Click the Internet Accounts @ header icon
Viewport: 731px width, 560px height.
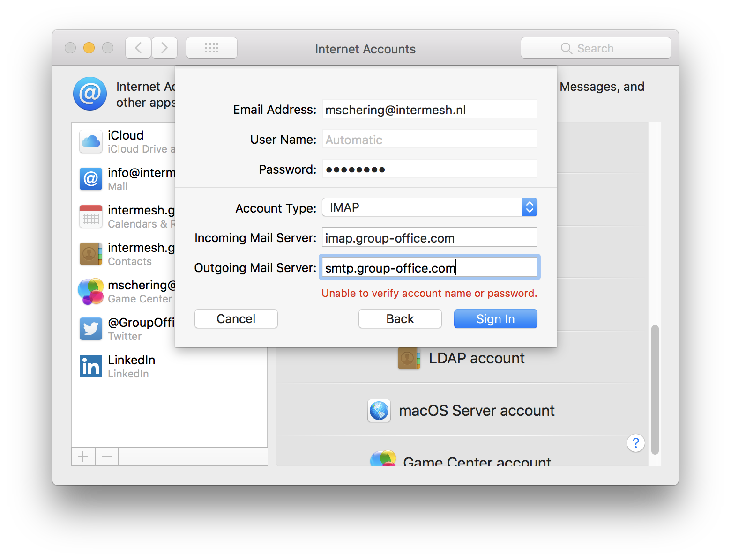click(x=90, y=94)
